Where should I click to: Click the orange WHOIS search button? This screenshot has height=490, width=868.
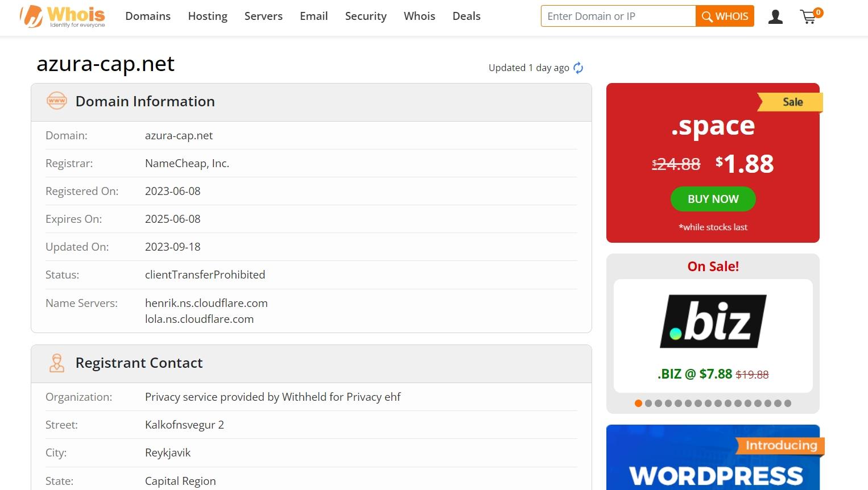click(725, 16)
